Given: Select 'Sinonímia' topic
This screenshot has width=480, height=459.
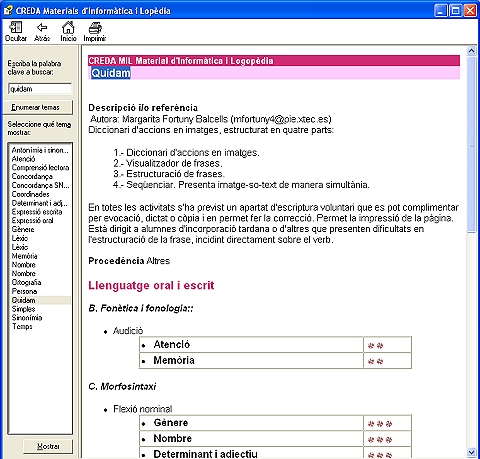Looking at the screenshot, I should coord(27,318).
